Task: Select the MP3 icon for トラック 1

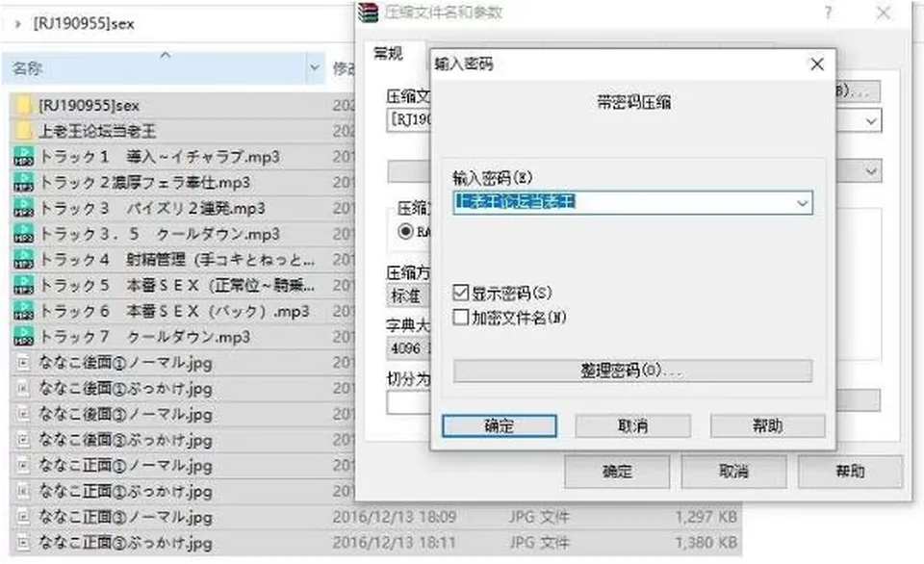Action: pos(23,157)
